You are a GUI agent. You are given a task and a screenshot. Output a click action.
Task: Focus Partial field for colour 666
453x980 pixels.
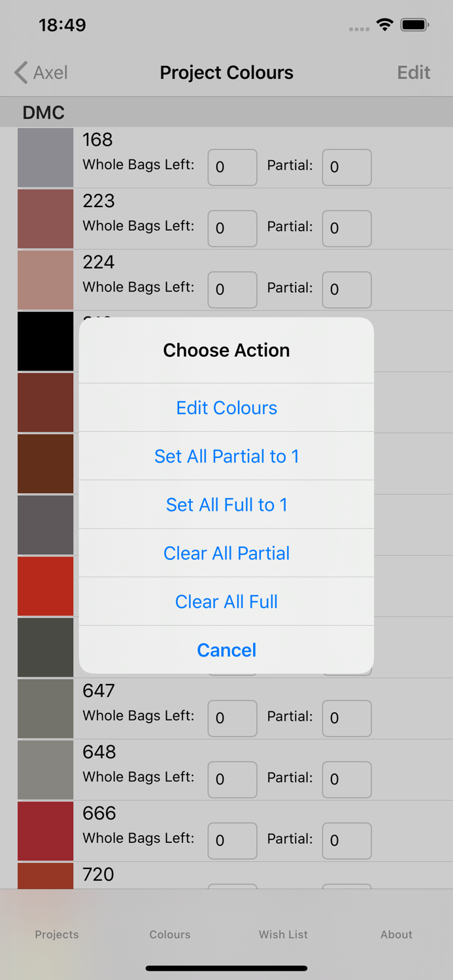click(x=346, y=841)
